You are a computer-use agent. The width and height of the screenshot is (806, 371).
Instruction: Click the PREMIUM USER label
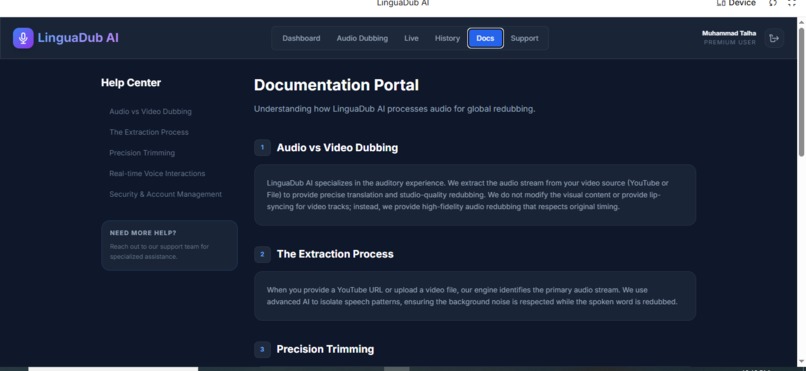730,43
